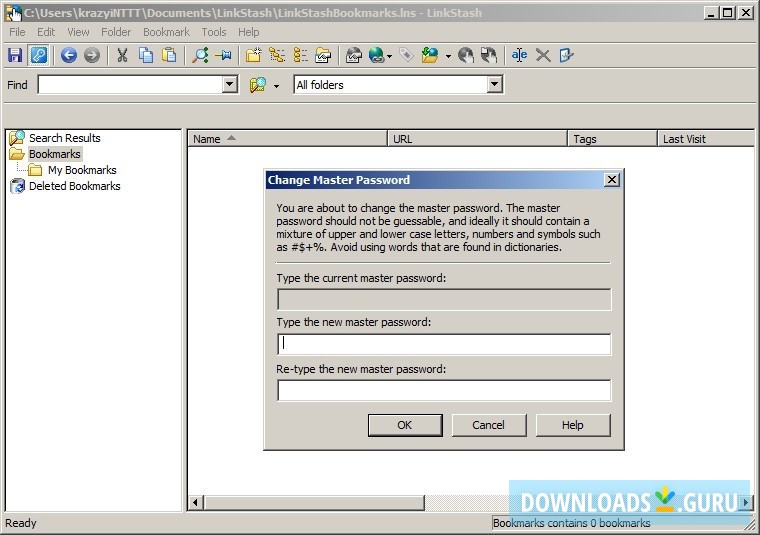This screenshot has width=760, height=535.
Task: Click the edit properties page icon
Action: point(566,55)
